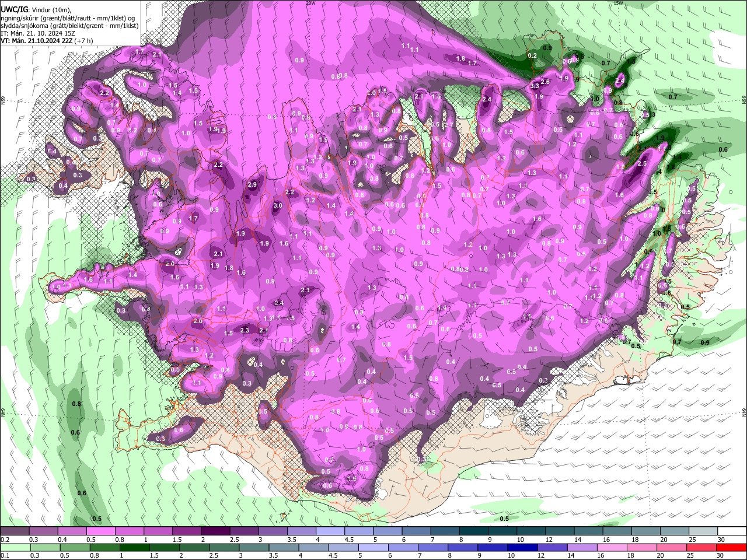This screenshot has height=560, width=747.
Task: Click the '2.9' precipitation value on the map
Action: (x=252, y=184)
